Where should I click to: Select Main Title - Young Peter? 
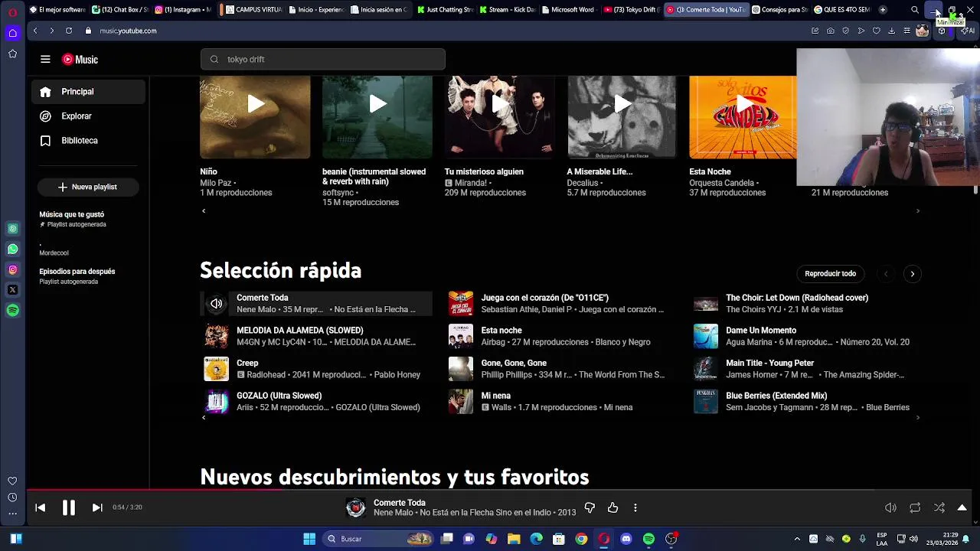[x=805, y=369]
